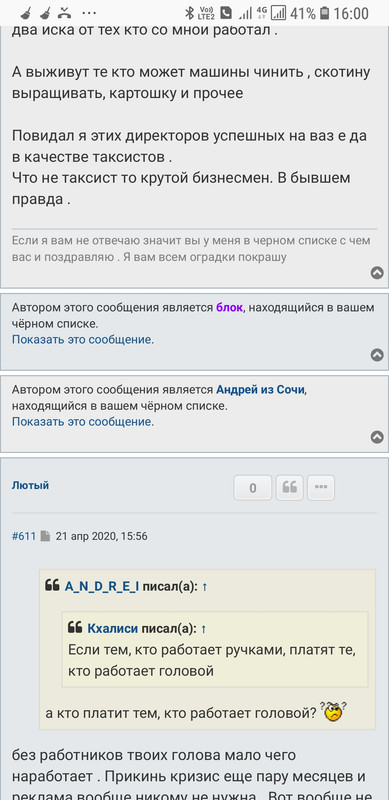Jump to top arrow in блок's message
This screenshot has width=389, height=800.
[x=377, y=355]
